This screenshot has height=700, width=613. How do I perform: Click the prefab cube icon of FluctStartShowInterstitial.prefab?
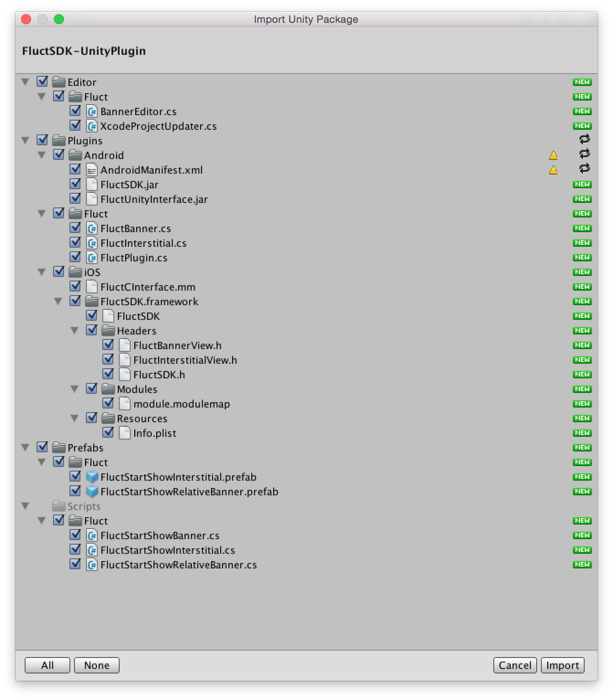92,477
